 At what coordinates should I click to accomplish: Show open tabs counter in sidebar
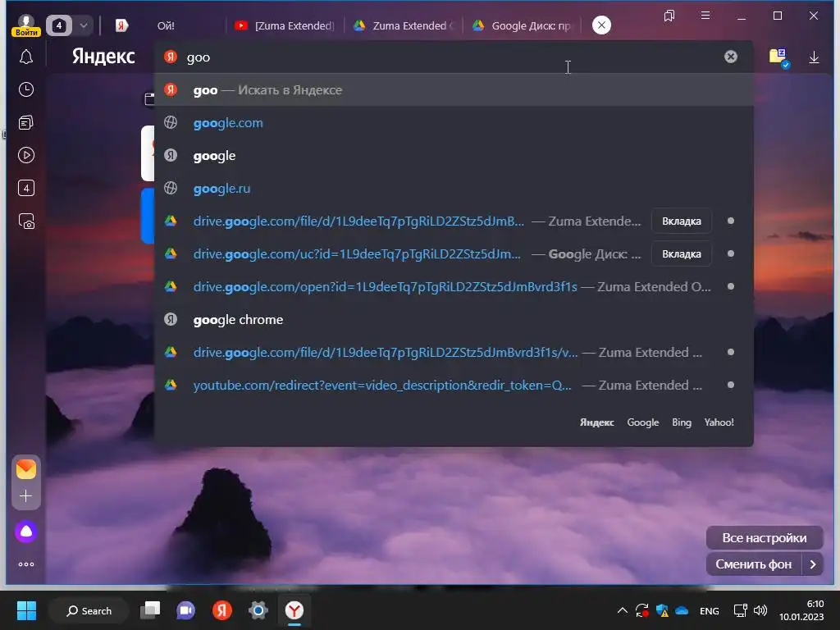(25, 188)
